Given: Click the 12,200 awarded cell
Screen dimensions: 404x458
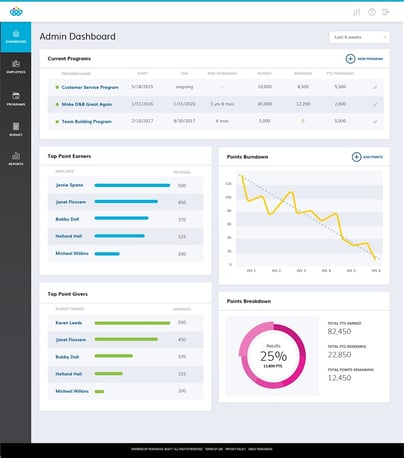Looking at the screenshot, I should (x=303, y=104).
